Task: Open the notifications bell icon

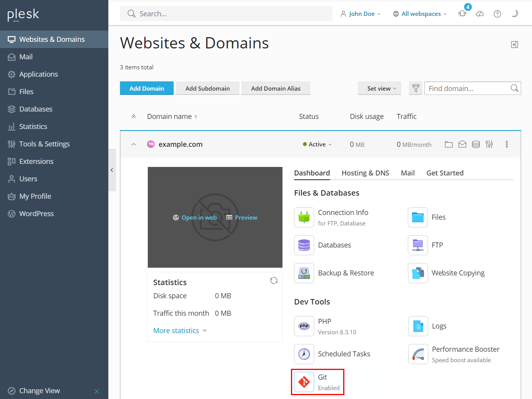Action: pyautogui.click(x=462, y=14)
